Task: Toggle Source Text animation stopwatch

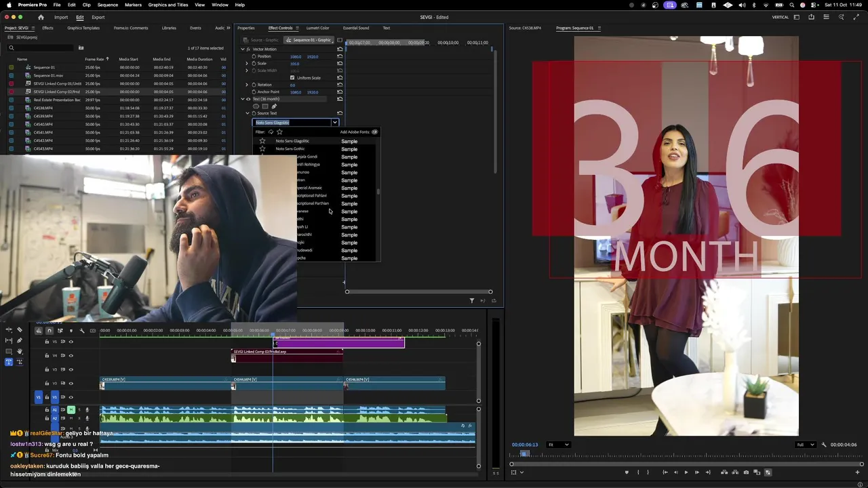Action: [254, 113]
